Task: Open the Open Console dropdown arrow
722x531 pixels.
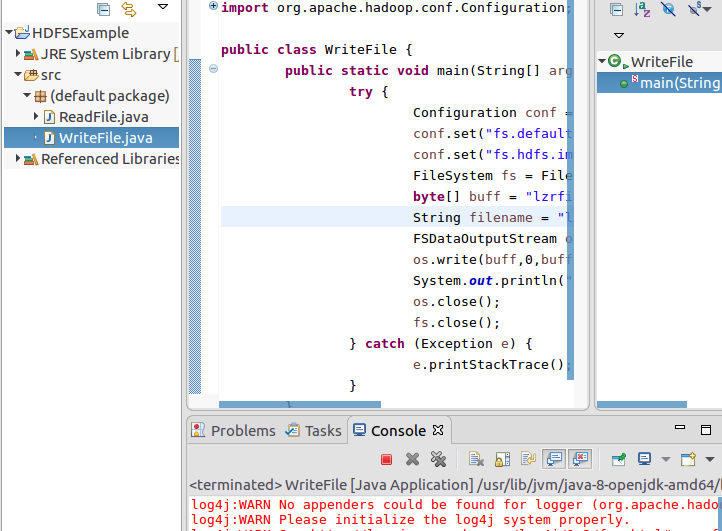Action: [710, 459]
